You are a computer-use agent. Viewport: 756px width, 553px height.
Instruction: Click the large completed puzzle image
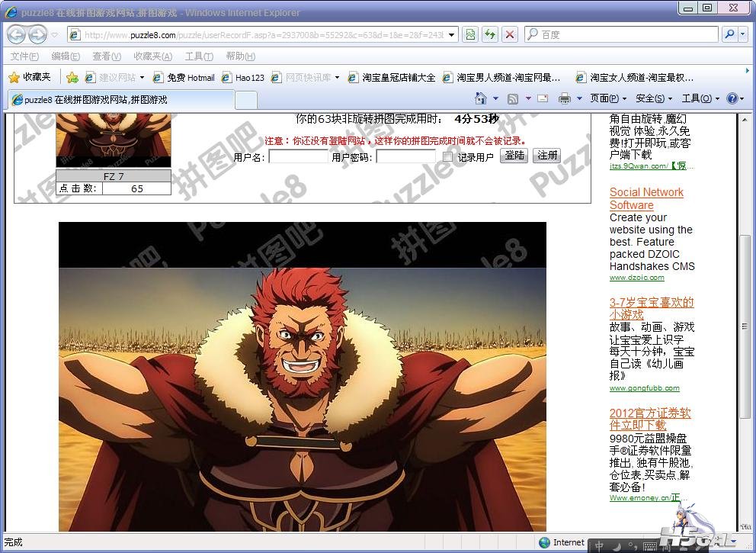coord(303,376)
